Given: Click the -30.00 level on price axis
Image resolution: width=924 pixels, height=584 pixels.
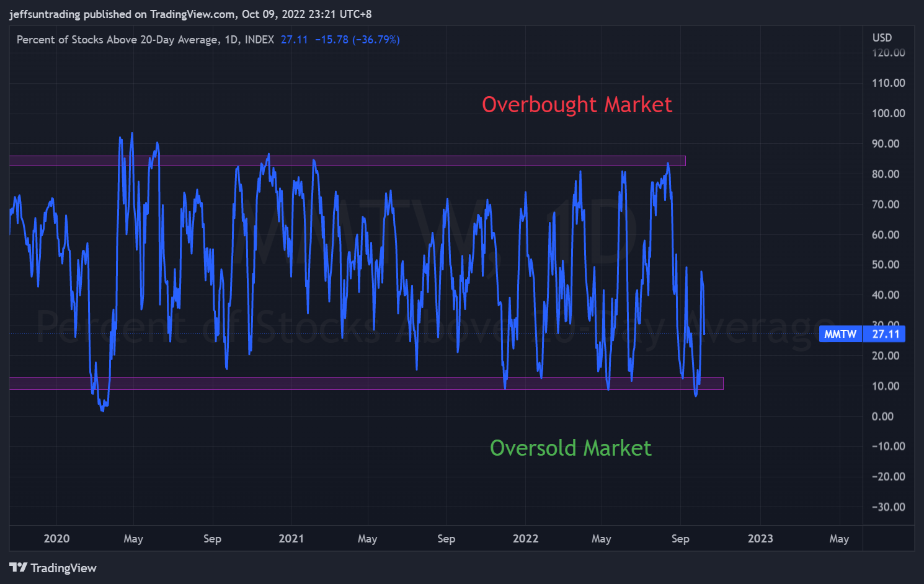Looking at the screenshot, I should tap(888, 507).
